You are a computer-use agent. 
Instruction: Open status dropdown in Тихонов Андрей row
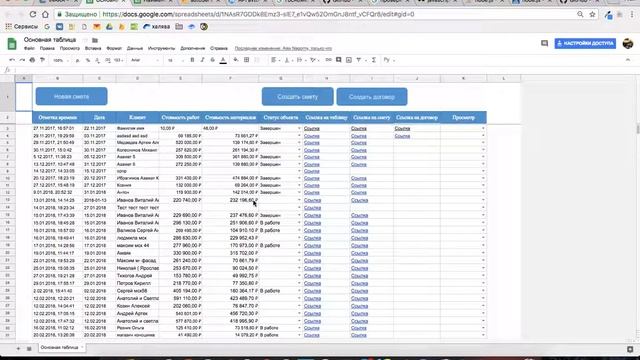click(299, 276)
